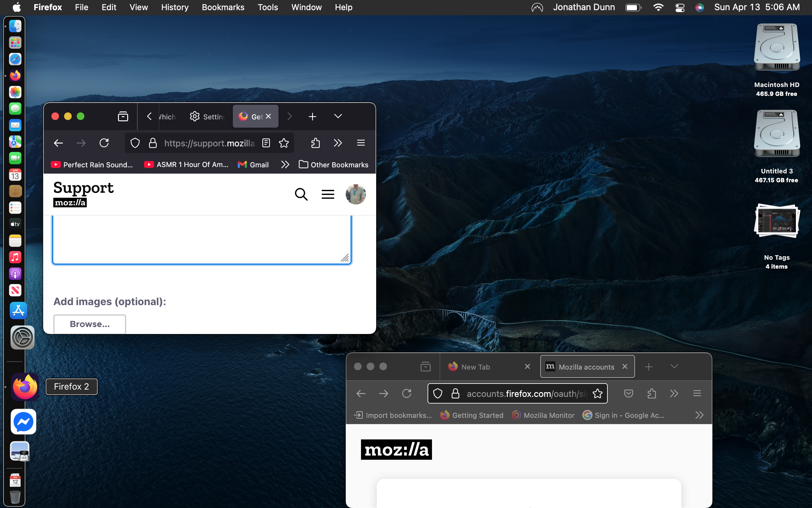The image size is (812, 508).
Task: Click shield icon in back window address bar
Action: (437, 393)
